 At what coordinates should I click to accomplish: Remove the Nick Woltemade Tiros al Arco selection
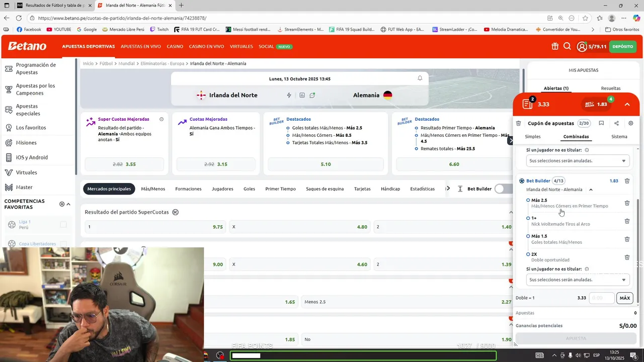tap(627, 221)
